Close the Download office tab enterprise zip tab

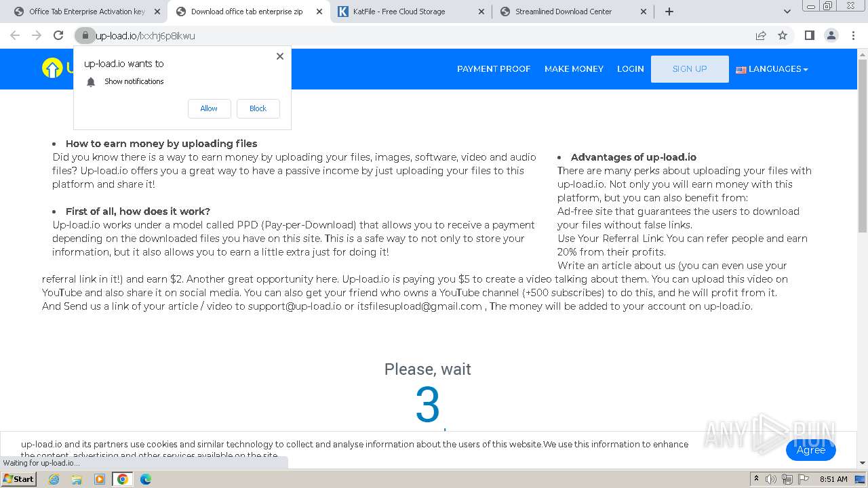[x=319, y=12]
